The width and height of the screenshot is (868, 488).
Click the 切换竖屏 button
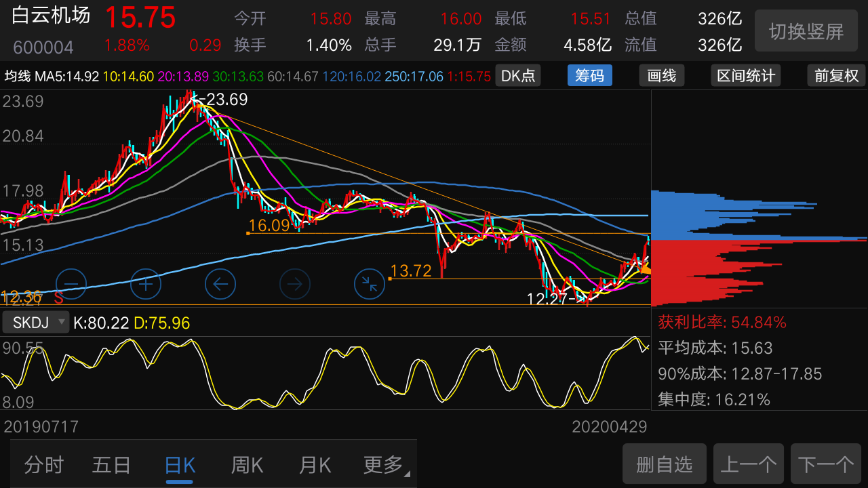(806, 31)
